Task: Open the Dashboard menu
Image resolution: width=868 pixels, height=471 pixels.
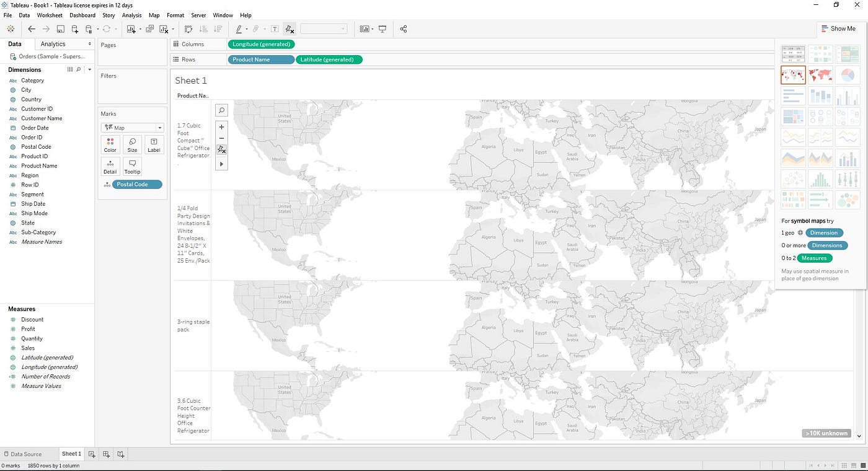Action: pyautogui.click(x=82, y=15)
